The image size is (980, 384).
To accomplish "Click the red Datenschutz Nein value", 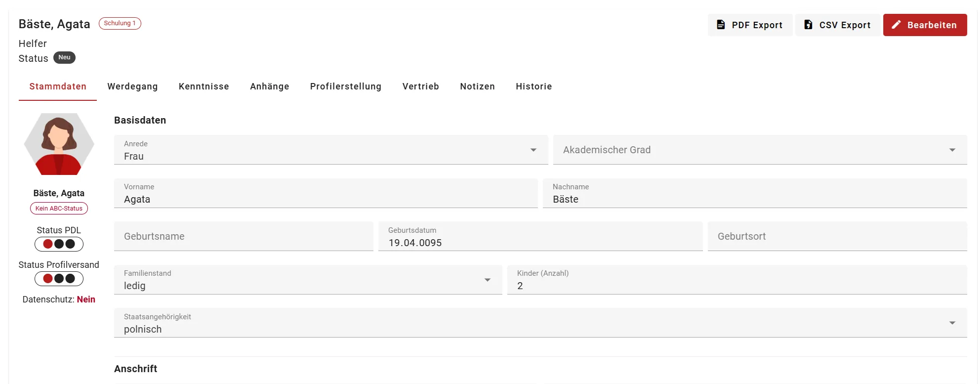I will (x=86, y=299).
